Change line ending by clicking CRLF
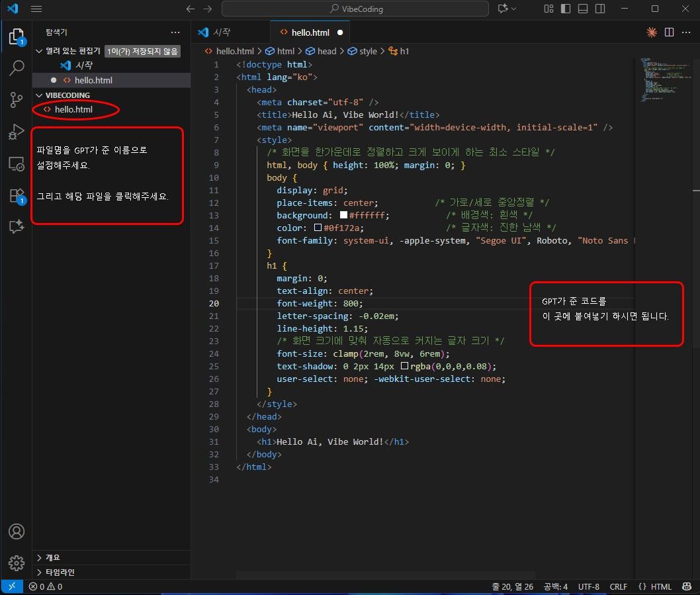 (618, 586)
